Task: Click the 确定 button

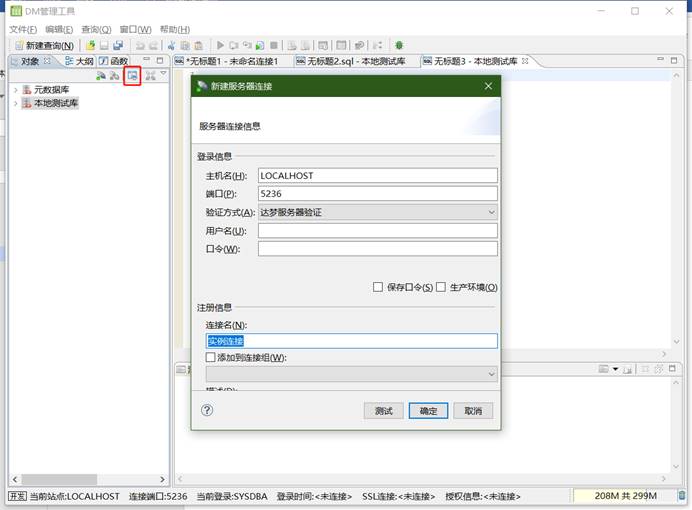Action: pyautogui.click(x=428, y=411)
